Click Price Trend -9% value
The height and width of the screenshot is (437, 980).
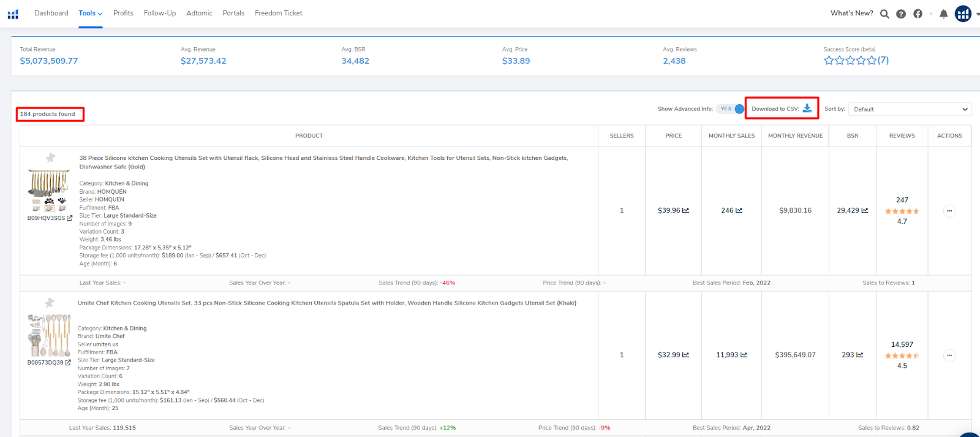click(605, 428)
